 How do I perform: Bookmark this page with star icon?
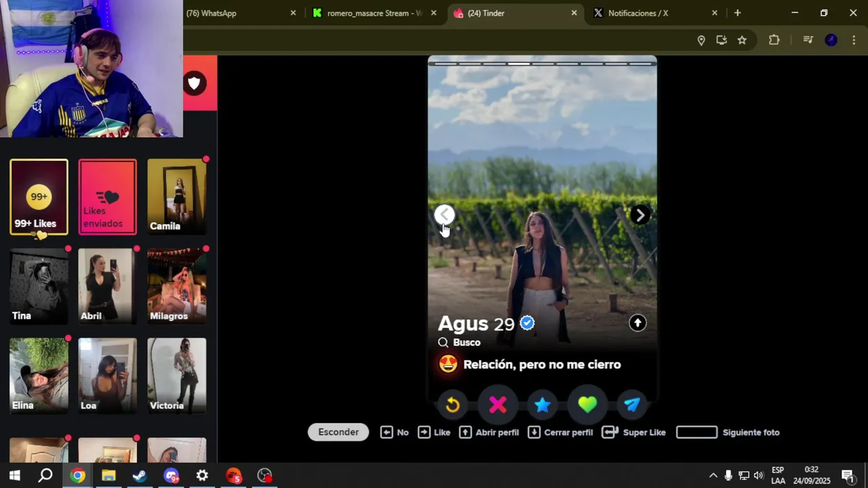pyautogui.click(x=742, y=40)
